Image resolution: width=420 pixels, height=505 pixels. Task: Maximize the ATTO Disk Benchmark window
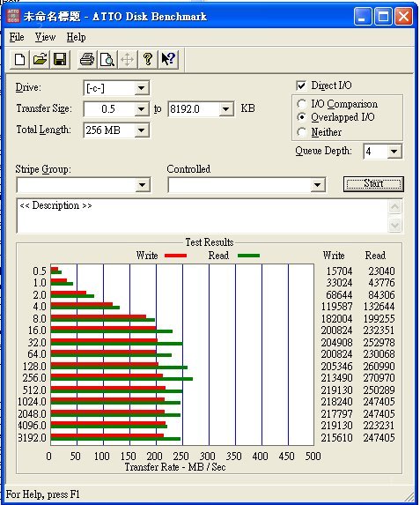point(383,17)
